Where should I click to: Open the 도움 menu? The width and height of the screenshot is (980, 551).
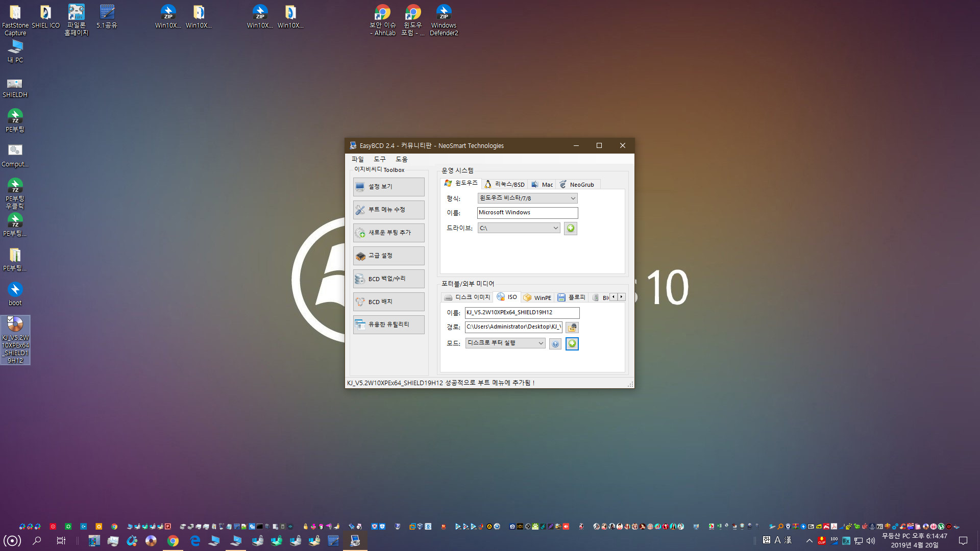[x=401, y=159]
